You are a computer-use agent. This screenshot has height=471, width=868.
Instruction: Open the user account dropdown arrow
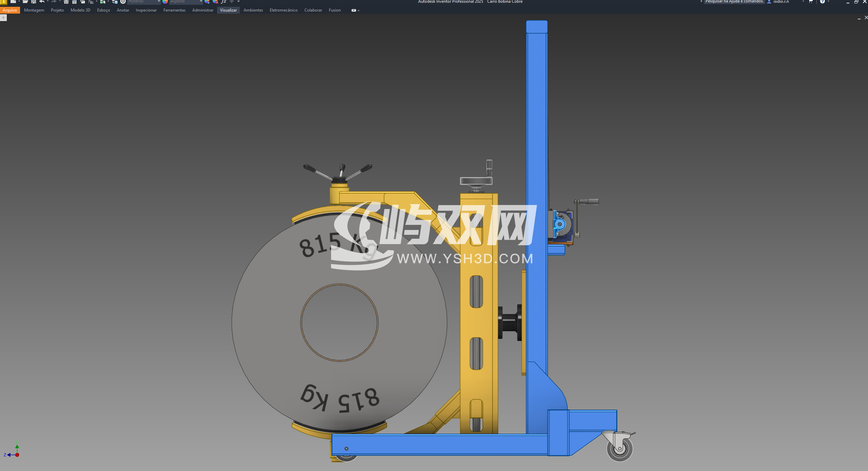pos(803,2)
